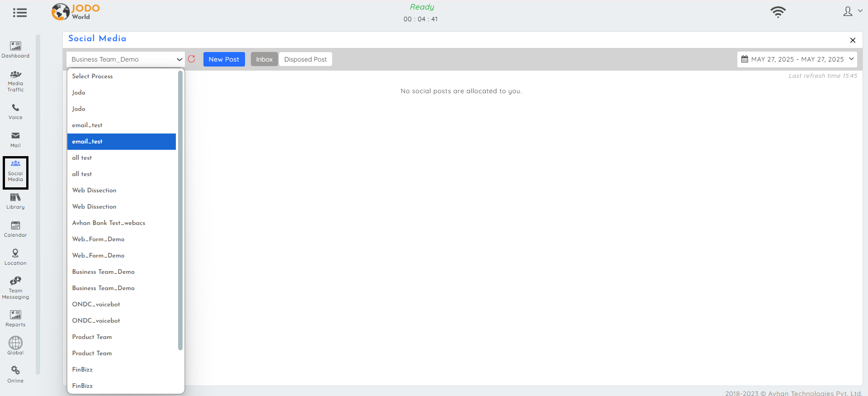
Task: Select Avhan Bank Test_webacs from the list
Action: (x=122, y=223)
